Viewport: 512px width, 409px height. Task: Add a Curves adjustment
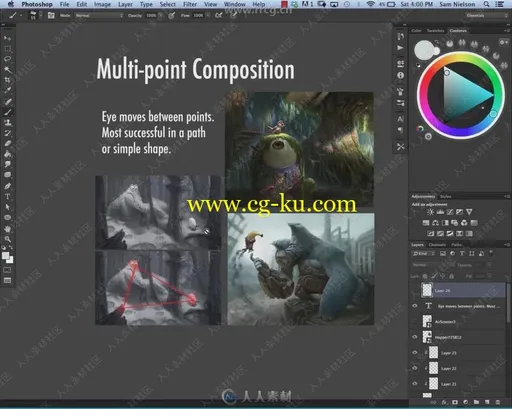pyautogui.click(x=450, y=212)
